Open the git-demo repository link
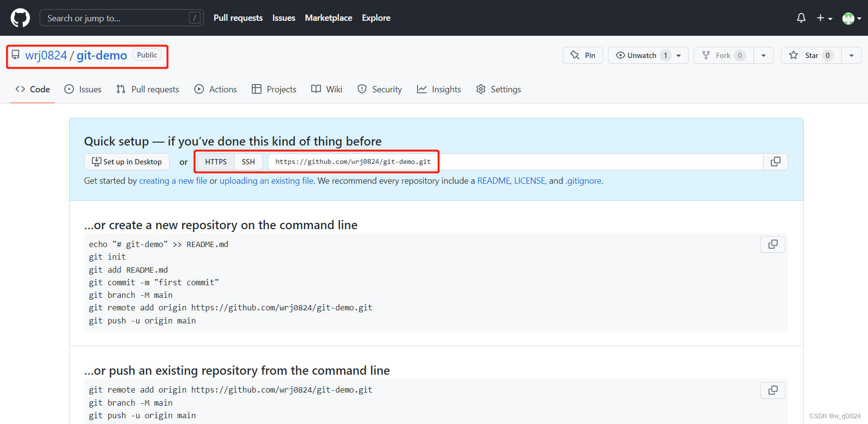 pyautogui.click(x=101, y=56)
